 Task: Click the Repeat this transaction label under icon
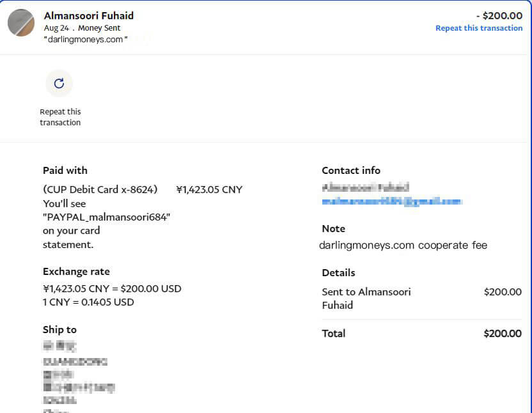pos(60,117)
